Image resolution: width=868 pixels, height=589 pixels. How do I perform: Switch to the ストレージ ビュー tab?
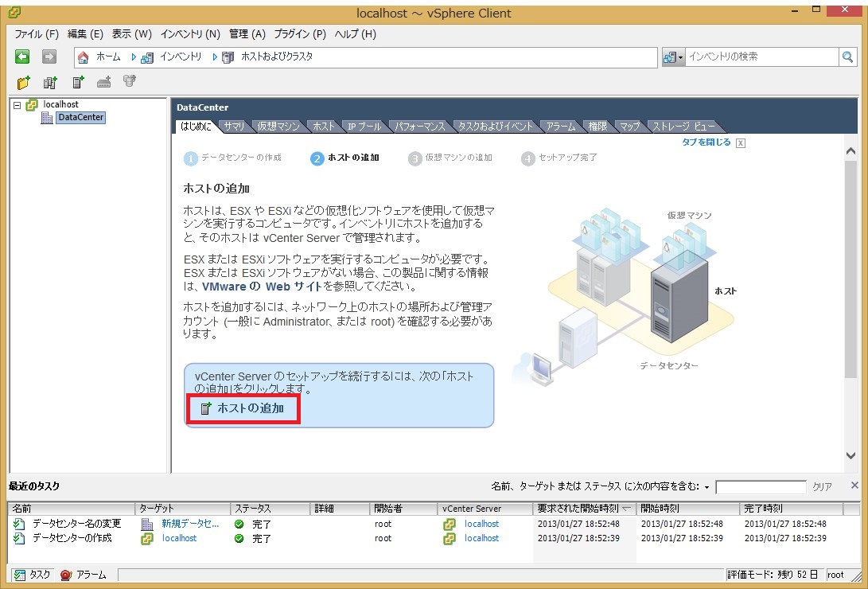click(683, 127)
